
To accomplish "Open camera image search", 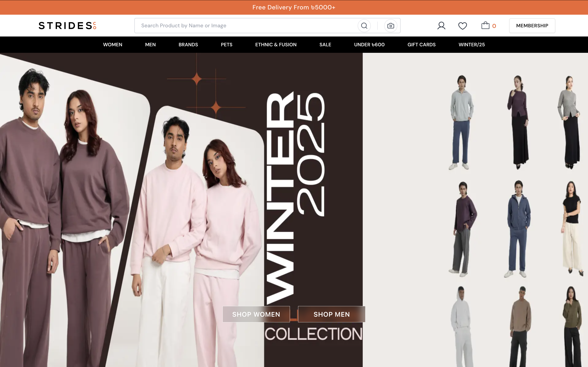I will click(390, 26).
